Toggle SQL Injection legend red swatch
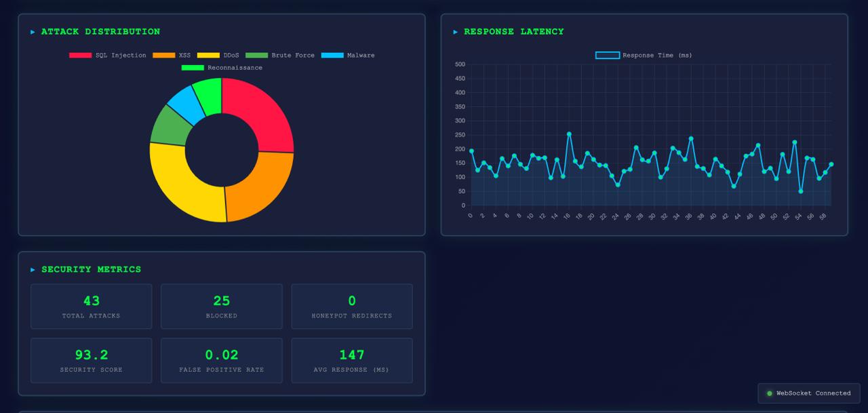 pos(80,56)
